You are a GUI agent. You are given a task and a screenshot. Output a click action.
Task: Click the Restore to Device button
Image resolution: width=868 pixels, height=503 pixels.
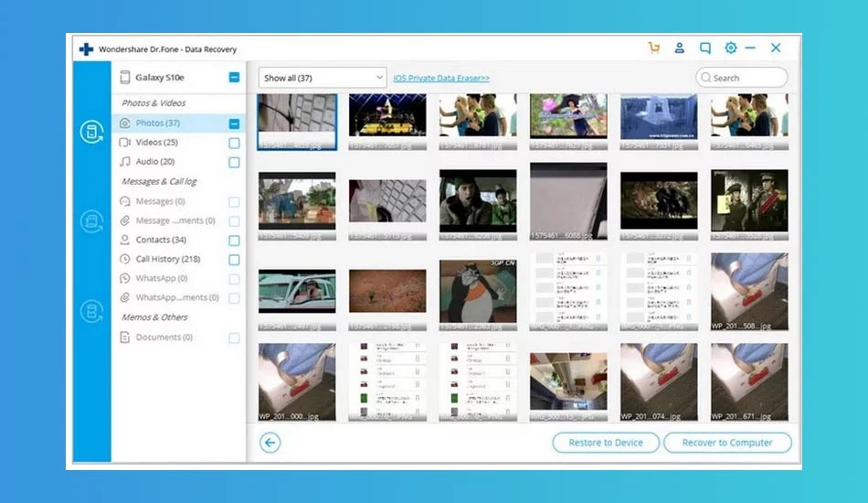tap(606, 443)
